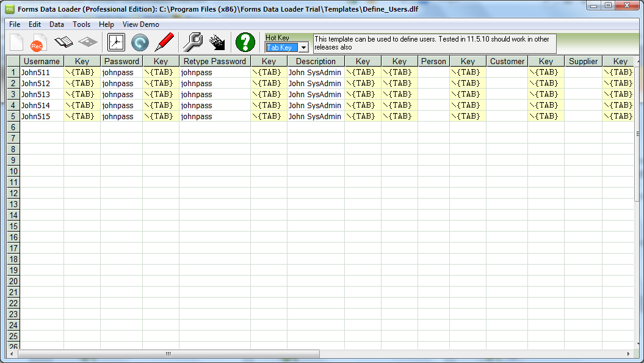Screen dimensions: 644x363
Task: Click johnpass in Password column row 1
Action: tap(121, 72)
